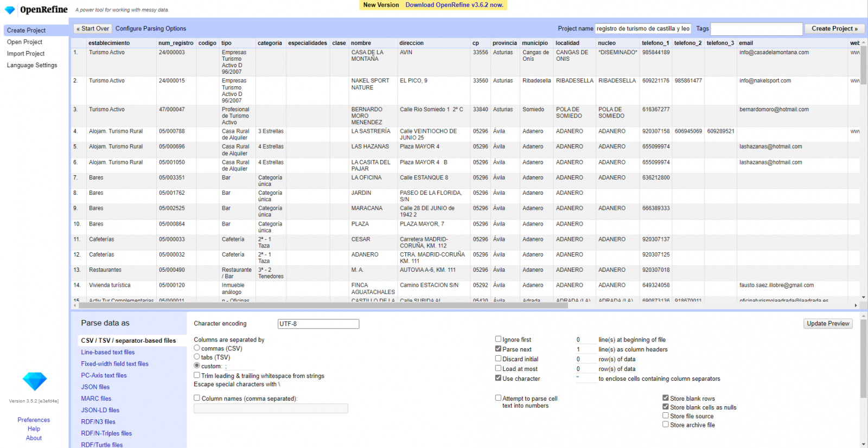
Task: Enable Ignore first lines checkbox
Action: (498, 339)
